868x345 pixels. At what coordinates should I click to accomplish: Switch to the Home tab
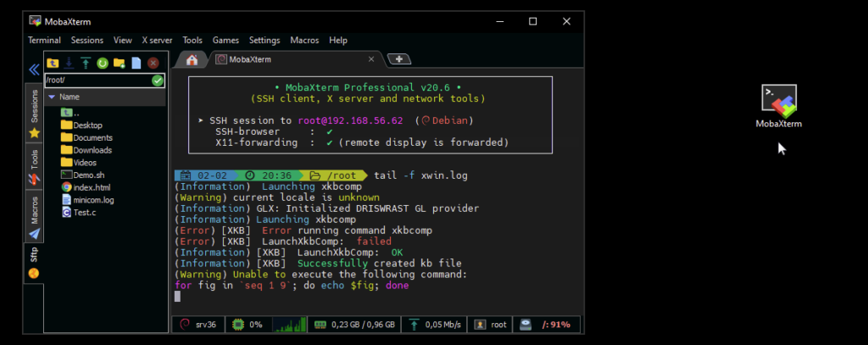click(x=192, y=59)
